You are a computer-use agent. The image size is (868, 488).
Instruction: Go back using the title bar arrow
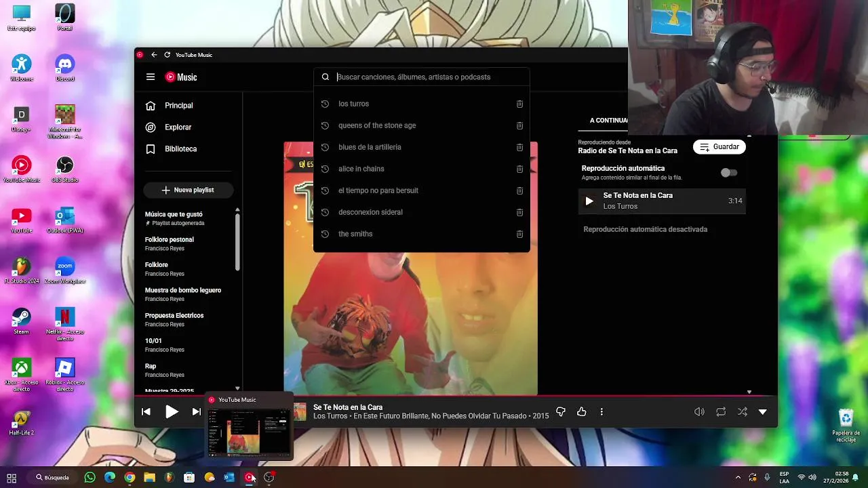[x=154, y=55]
